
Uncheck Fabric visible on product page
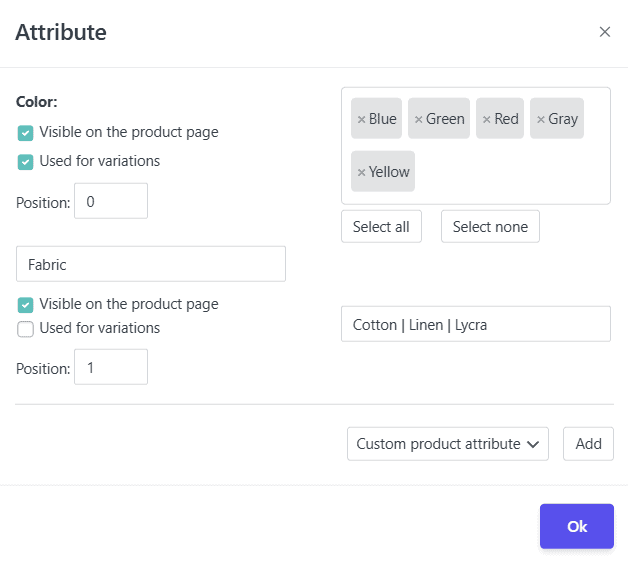26,305
